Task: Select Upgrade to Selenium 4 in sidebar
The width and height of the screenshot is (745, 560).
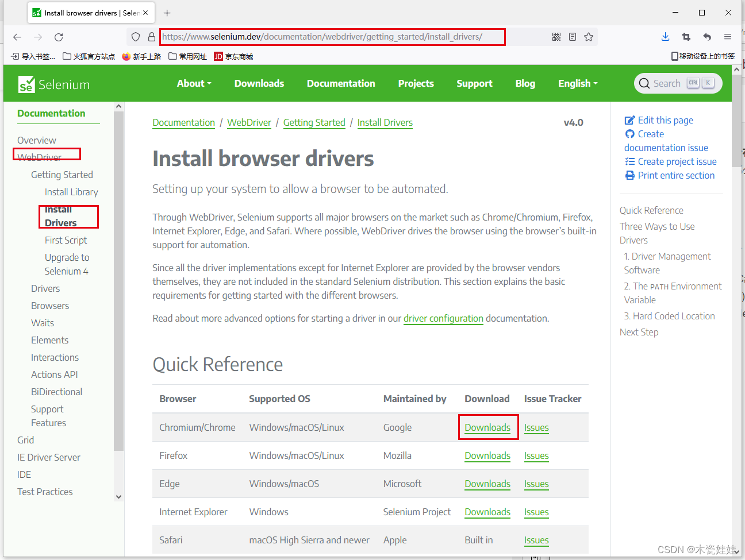Action: pyautogui.click(x=67, y=264)
